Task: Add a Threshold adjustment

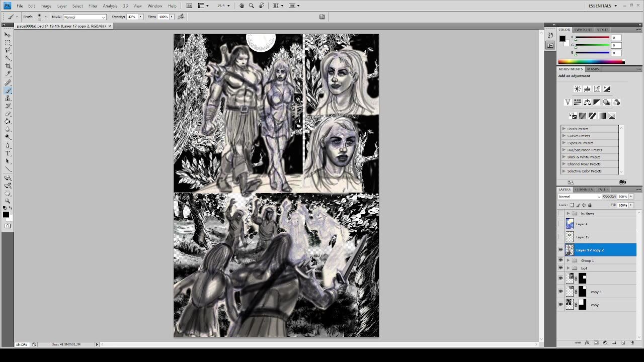Action: click(592, 116)
